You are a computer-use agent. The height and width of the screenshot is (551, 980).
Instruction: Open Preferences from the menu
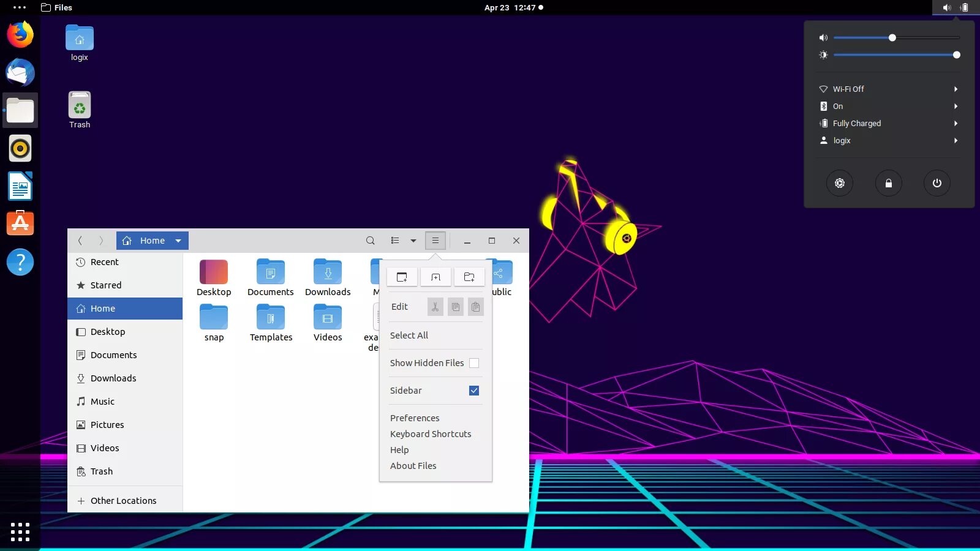[415, 418]
